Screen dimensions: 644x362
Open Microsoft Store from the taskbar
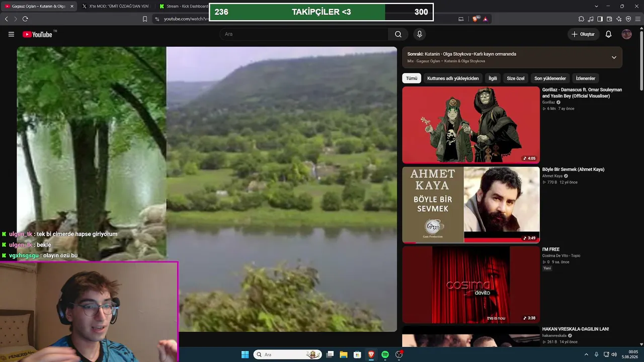point(357,354)
